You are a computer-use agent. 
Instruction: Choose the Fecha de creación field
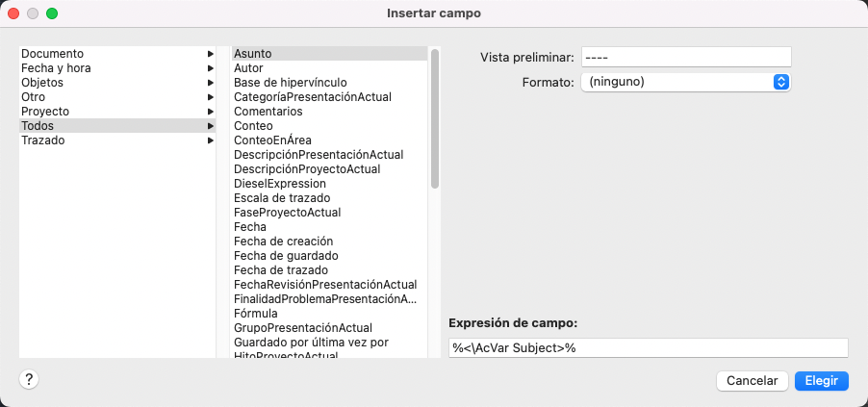pyautogui.click(x=286, y=242)
